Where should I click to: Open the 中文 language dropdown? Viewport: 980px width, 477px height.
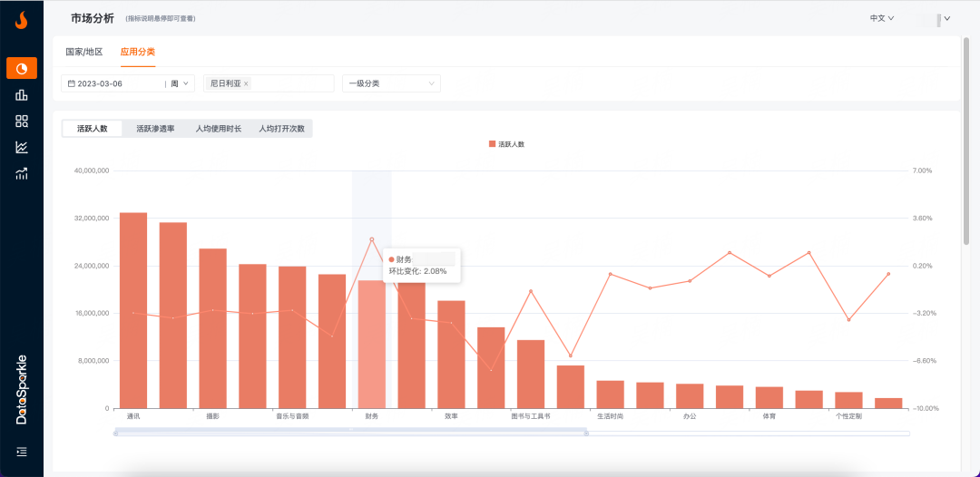(x=882, y=18)
